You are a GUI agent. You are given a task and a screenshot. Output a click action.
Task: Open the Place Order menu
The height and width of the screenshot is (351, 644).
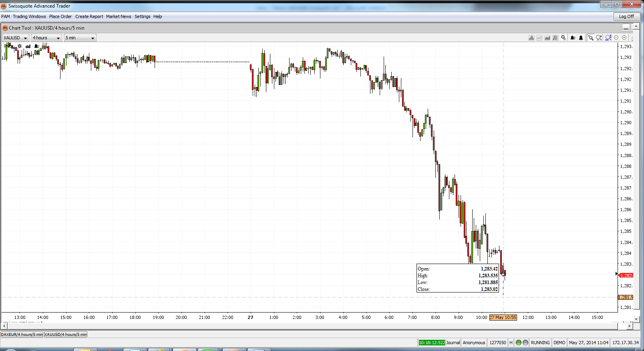tap(60, 16)
